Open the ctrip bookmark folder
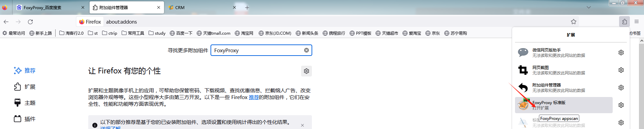The width and height of the screenshot is (644, 129). (109, 33)
